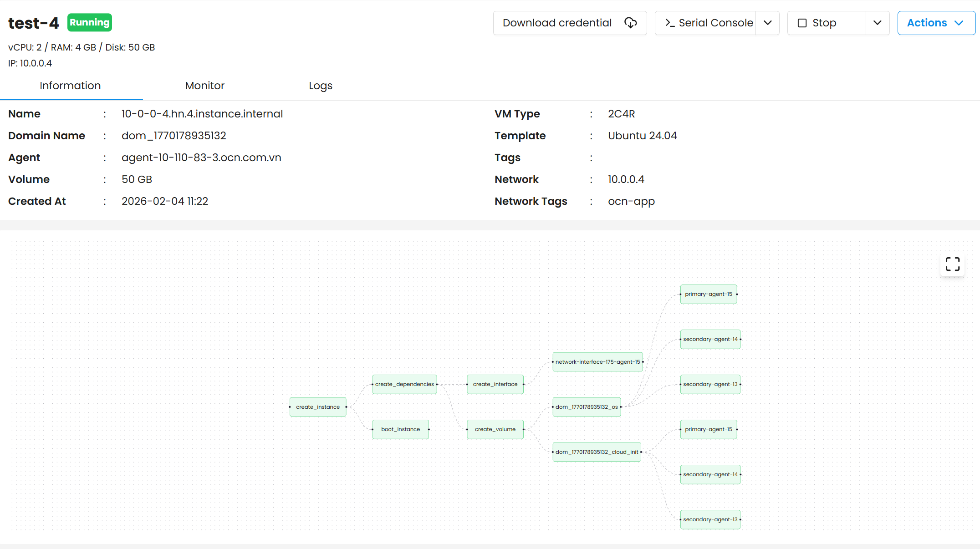Select the create_dependencies graph node
The image size is (980, 549).
[x=404, y=384]
